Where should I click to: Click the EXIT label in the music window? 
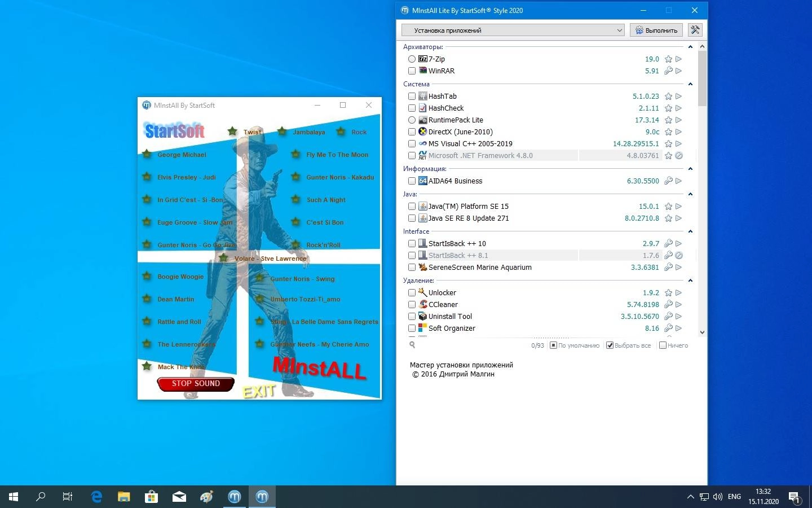(259, 391)
